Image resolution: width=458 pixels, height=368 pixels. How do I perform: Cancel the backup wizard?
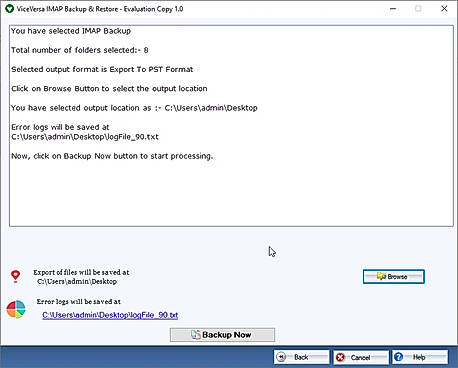(x=361, y=357)
